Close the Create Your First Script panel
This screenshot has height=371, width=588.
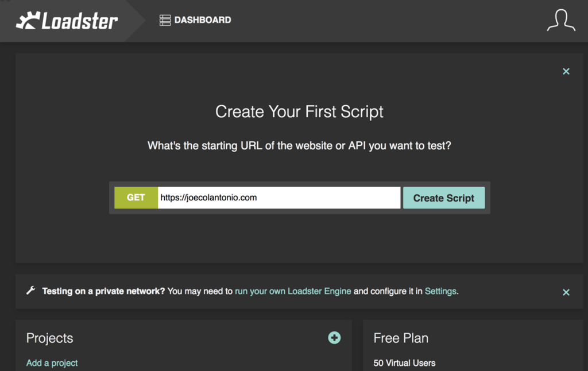pyautogui.click(x=566, y=71)
